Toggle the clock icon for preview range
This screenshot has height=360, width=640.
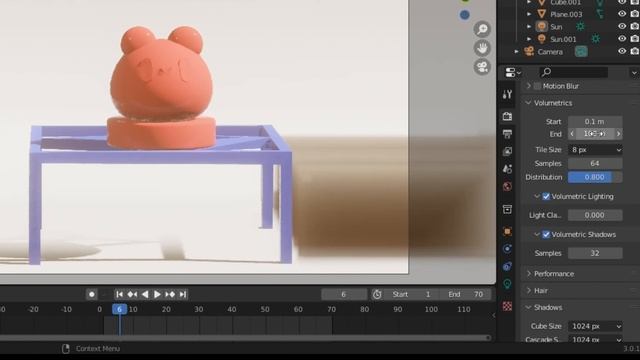click(377, 294)
